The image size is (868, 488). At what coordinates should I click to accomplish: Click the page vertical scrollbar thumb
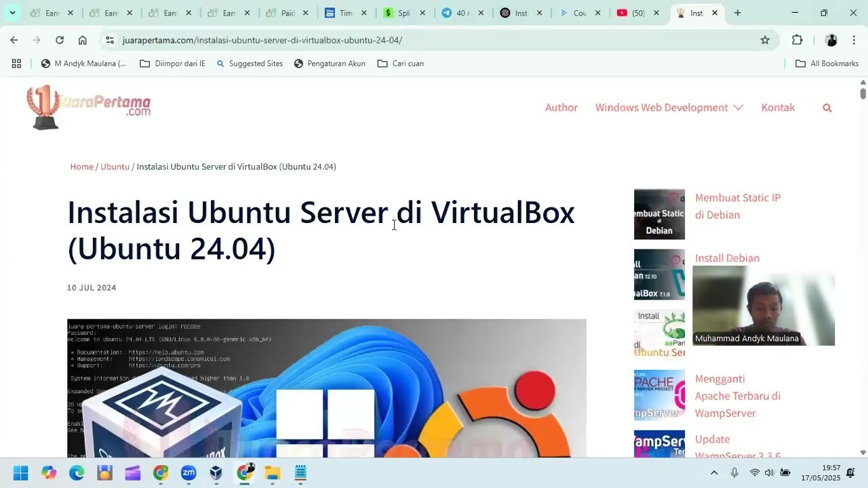863,94
